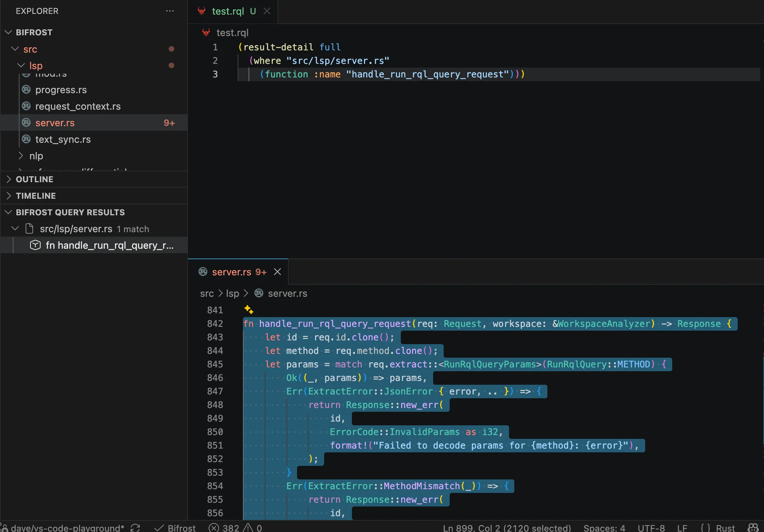Click RunRqlQueryParams on line 845
Viewport: 764px width, 532px height.
490,364
